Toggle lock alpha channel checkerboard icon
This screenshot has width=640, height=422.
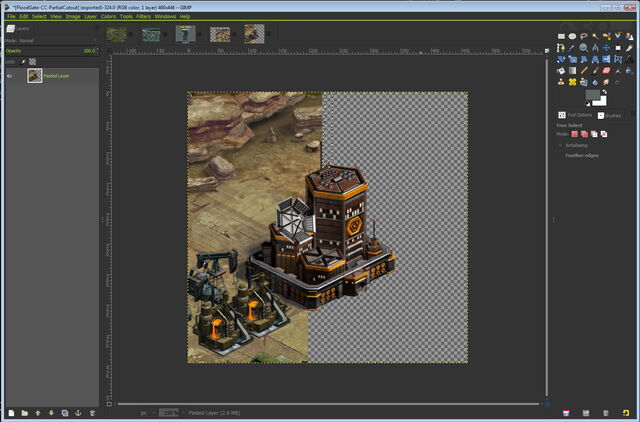click(x=32, y=62)
